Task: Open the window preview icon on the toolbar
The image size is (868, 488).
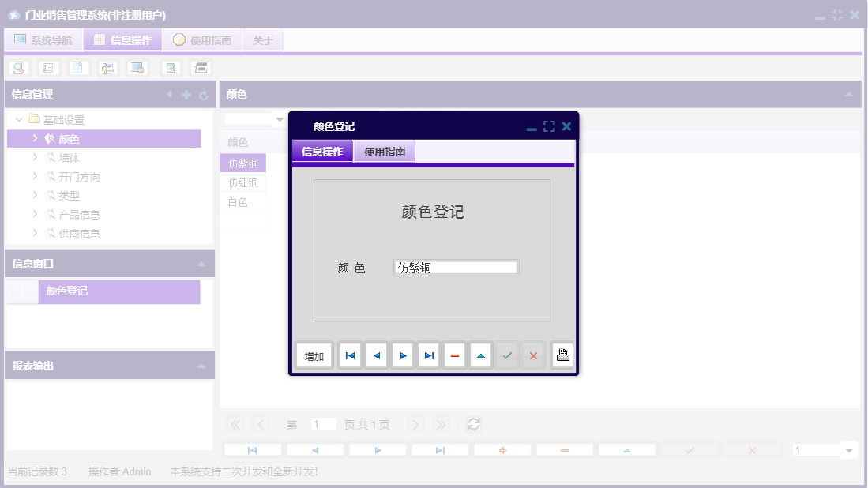Action: [x=137, y=67]
